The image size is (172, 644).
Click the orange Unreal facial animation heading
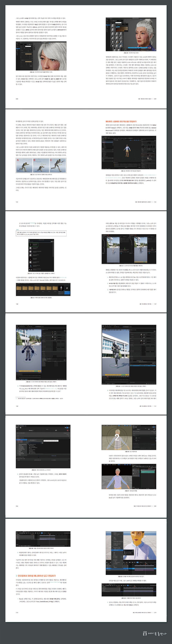(36, 576)
